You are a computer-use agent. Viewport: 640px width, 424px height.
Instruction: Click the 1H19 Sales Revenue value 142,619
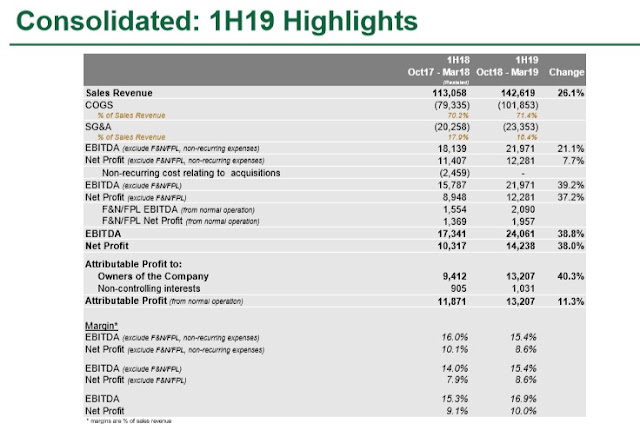click(x=518, y=93)
